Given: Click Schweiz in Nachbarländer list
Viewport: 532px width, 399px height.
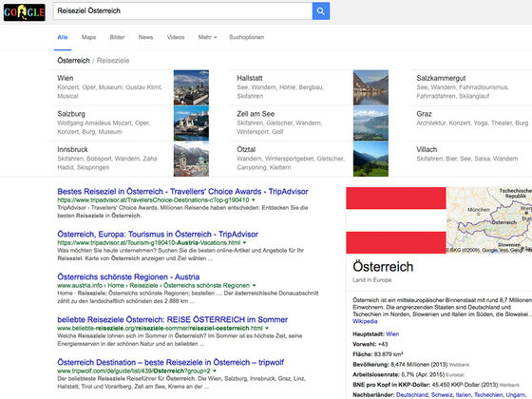Looking at the screenshot, I should pos(442,395).
